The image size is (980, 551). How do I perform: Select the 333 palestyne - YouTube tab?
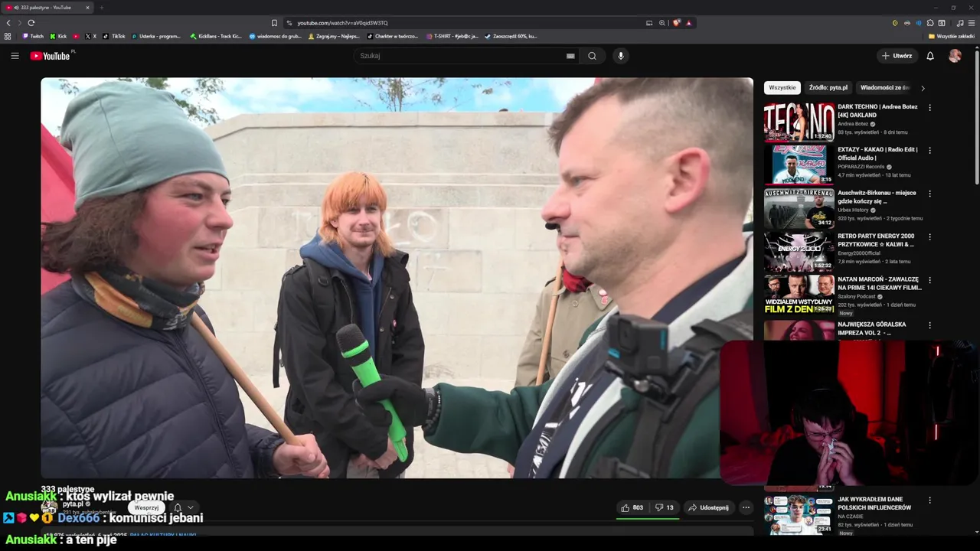[x=47, y=8]
